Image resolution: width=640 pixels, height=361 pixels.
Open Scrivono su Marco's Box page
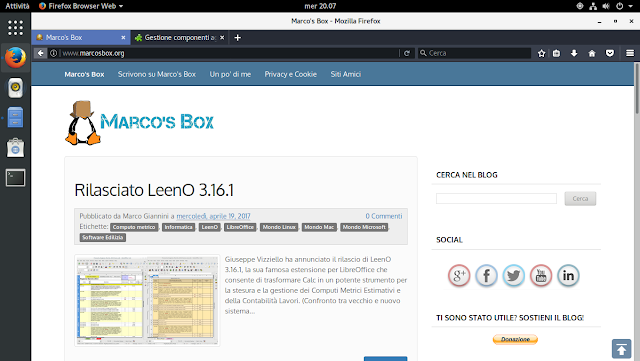[x=157, y=74]
